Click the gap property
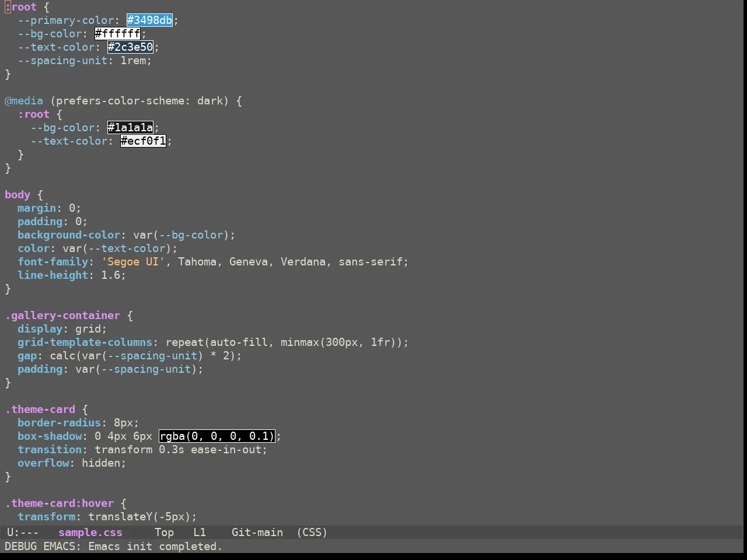This screenshot has height=560, width=747. tap(27, 356)
